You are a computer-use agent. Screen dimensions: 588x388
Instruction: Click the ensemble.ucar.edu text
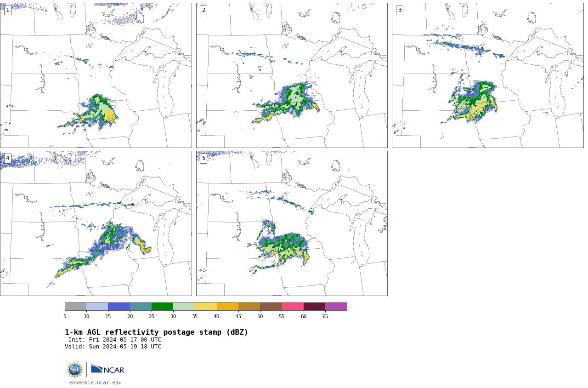click(96, 382)
